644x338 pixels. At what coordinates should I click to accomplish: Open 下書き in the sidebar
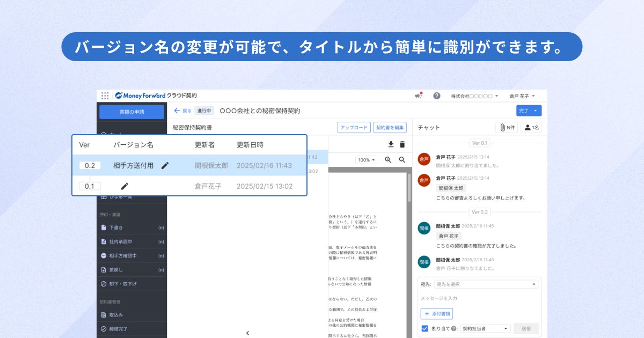click(x=131, y=227)
